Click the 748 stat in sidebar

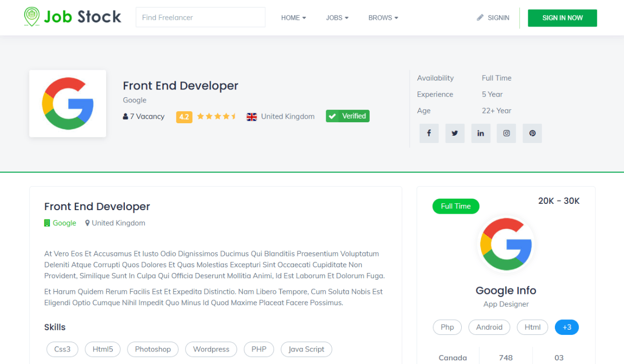506,358
